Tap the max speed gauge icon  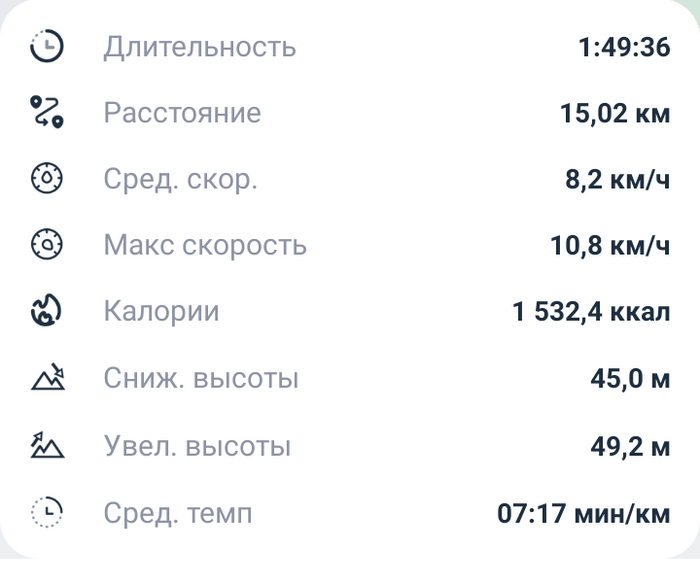(x=47, y=245)
